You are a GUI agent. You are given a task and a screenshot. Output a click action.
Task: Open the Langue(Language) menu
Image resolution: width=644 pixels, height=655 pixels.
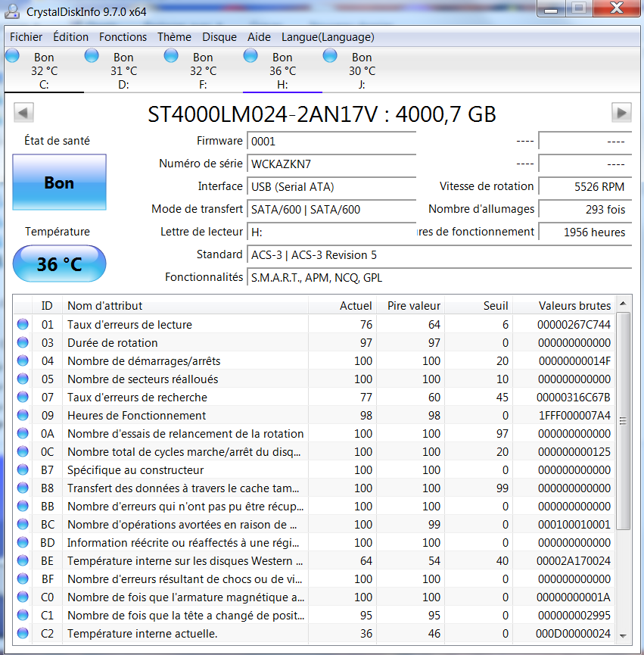(x=328, y=37)
